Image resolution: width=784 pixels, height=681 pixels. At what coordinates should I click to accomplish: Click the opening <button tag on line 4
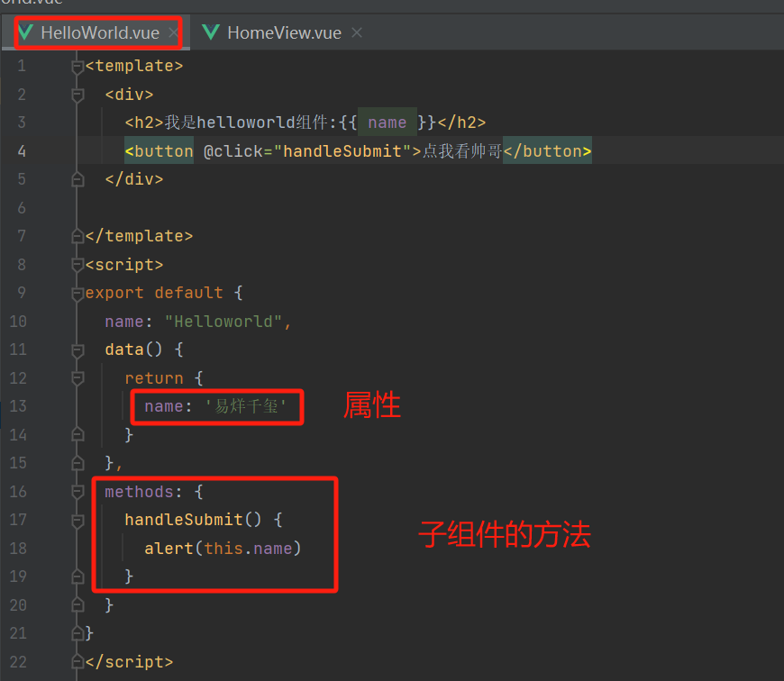point(159,151)
